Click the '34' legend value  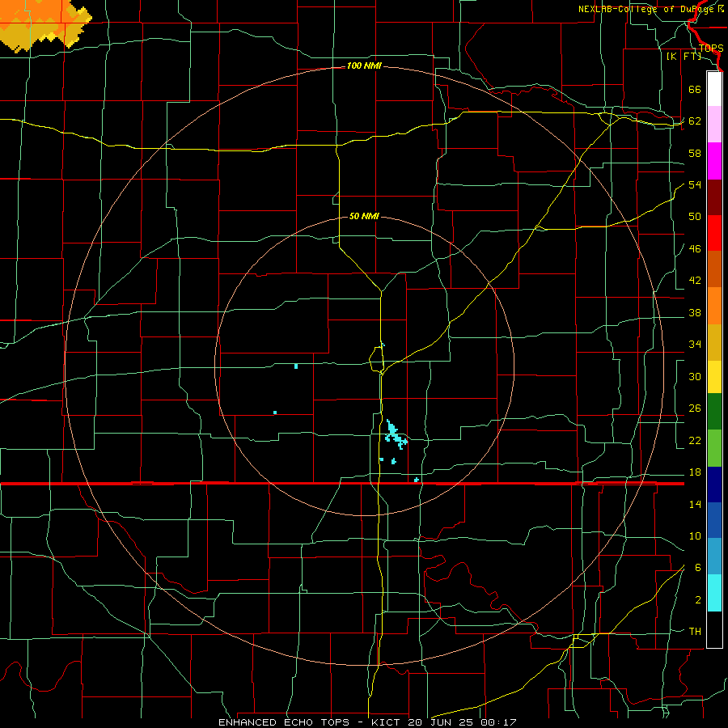pos(695,345)
